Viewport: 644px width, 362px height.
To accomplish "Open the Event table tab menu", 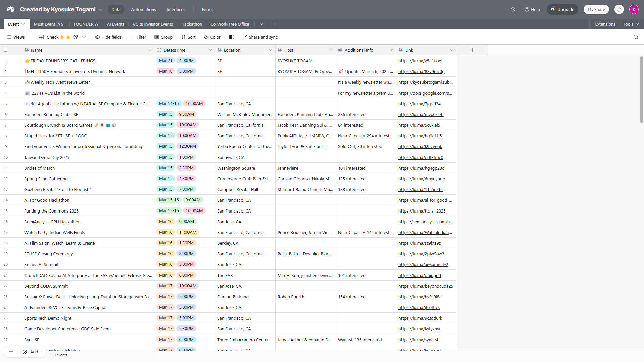I will pyautogui.click(x=23, y=24).
